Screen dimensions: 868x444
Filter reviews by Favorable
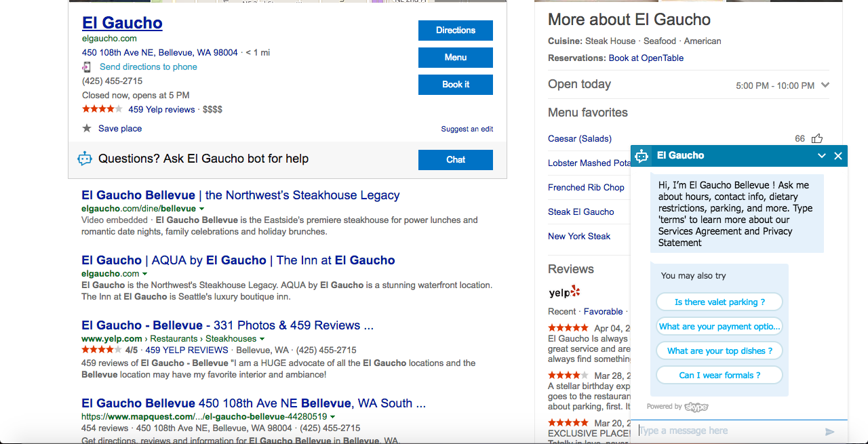[603, 312]
